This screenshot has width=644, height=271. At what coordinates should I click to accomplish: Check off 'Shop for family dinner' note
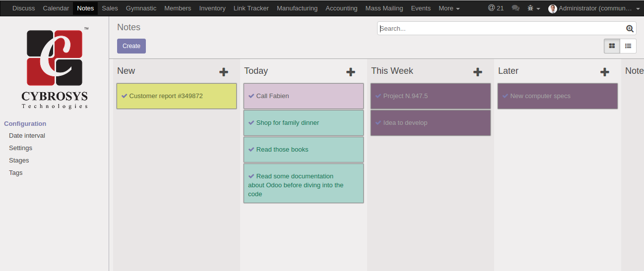point(251,123)
